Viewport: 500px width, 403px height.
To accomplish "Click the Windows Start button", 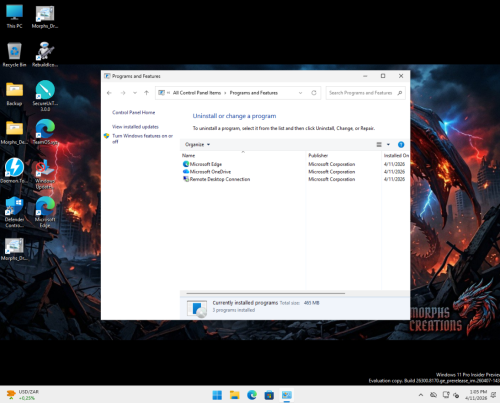I will pos(217,395).
